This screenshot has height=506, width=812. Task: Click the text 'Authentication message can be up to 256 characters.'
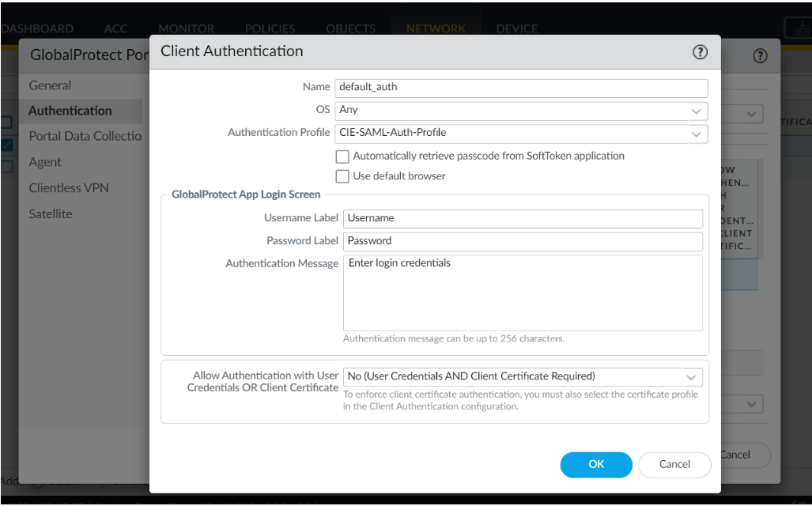coord(454,338)
